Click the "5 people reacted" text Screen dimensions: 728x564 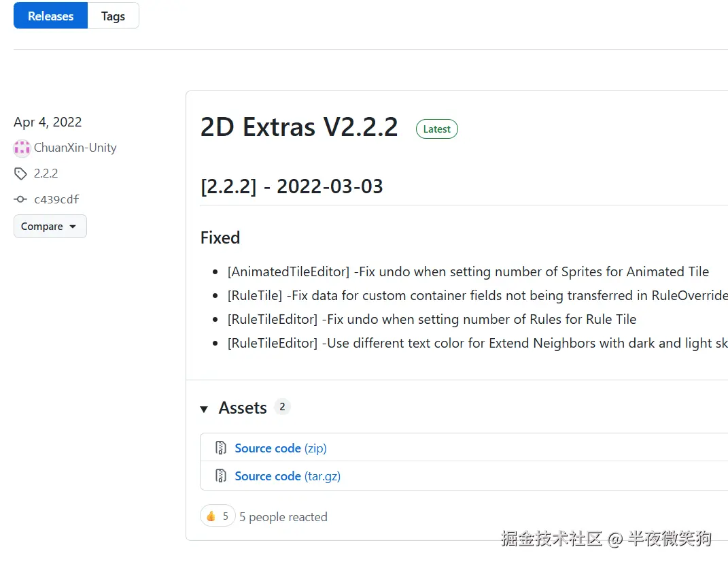click(283, 517)
